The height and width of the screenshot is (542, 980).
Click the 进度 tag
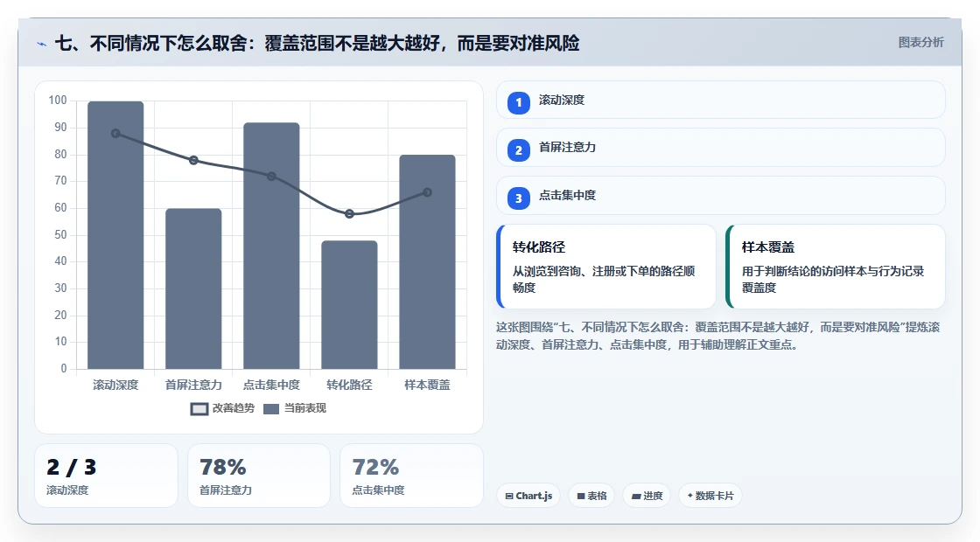pyautogui.click(x=647, y=496)
